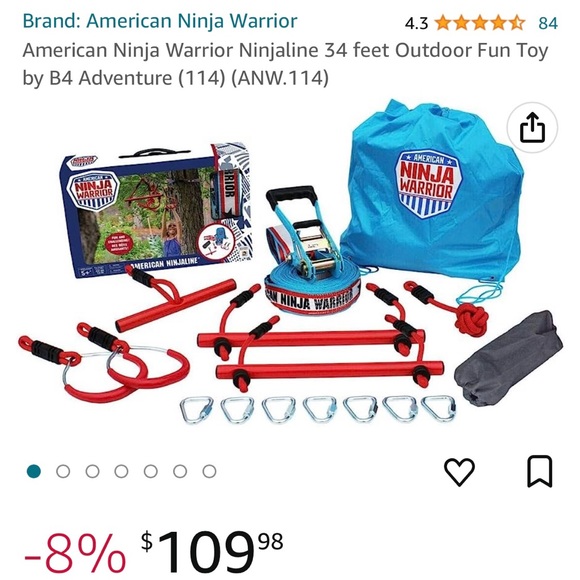
Task: Visit the American Ninja Warrior brand link
Action: pyautogui.click(x=160, y=21)
